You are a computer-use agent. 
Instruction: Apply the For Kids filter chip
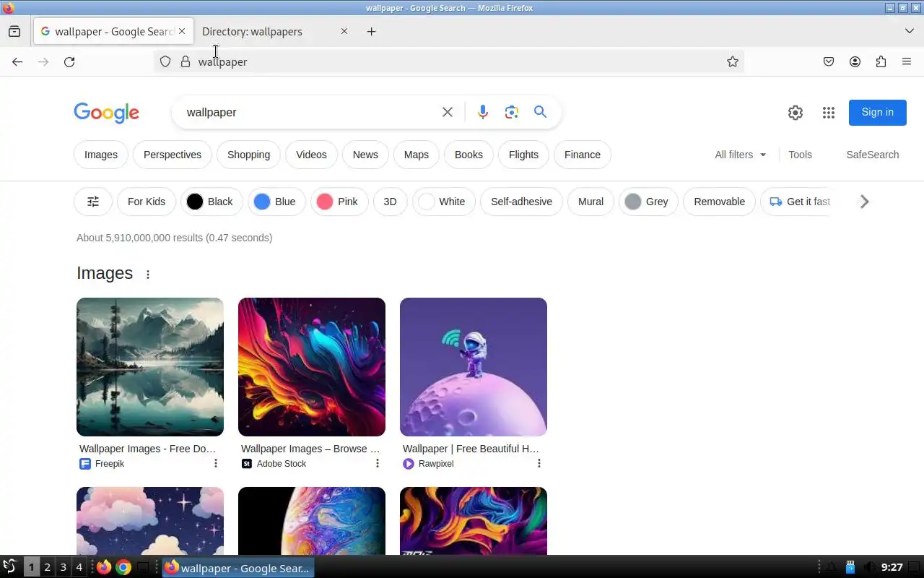tap(147, 202)
